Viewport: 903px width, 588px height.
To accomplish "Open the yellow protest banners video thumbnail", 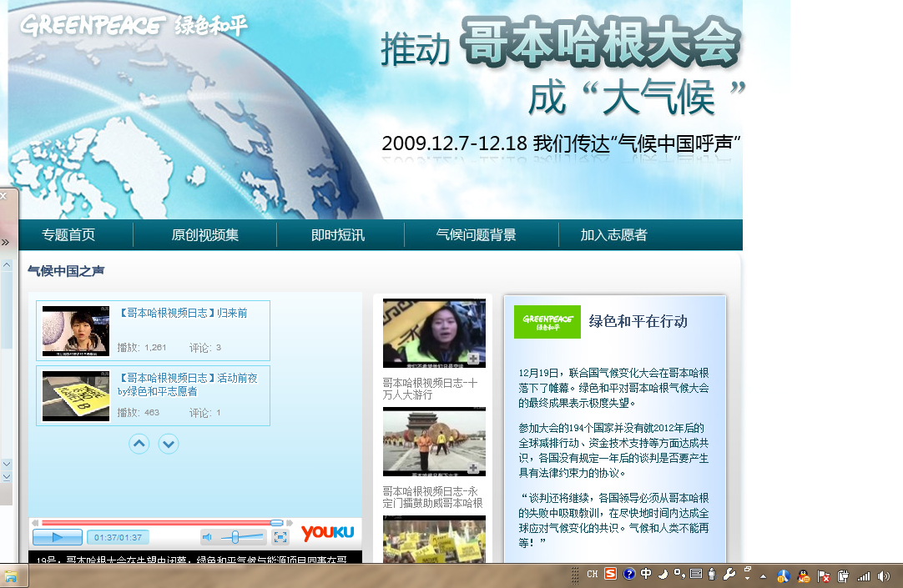I will click(434, 539).
